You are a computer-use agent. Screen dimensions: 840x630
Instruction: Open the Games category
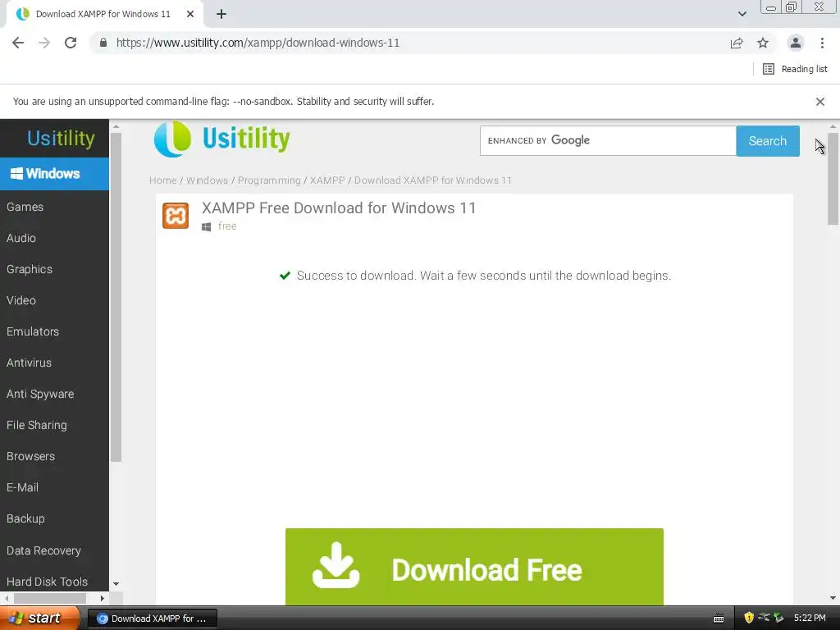pos(25,207)
